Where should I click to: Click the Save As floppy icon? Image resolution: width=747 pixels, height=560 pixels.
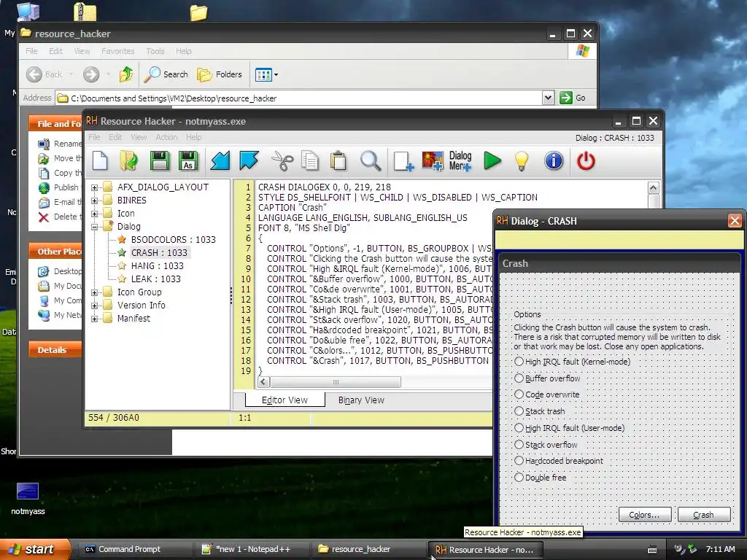click(x=188, y=160)
